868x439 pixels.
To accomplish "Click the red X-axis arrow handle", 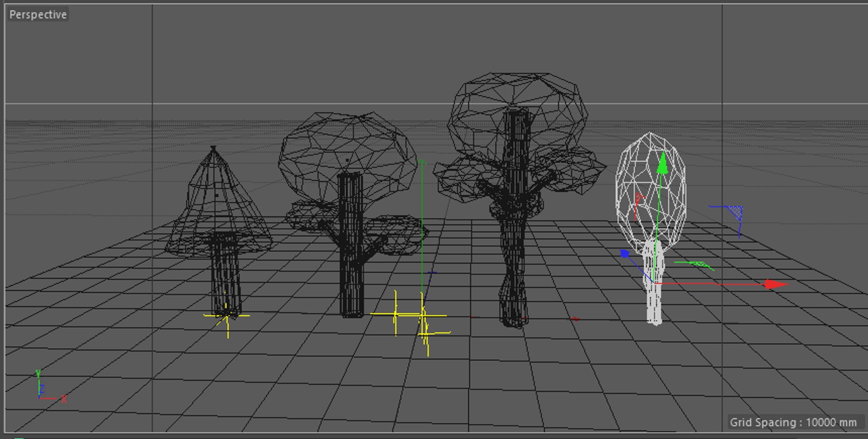I will tap(777, 284).
